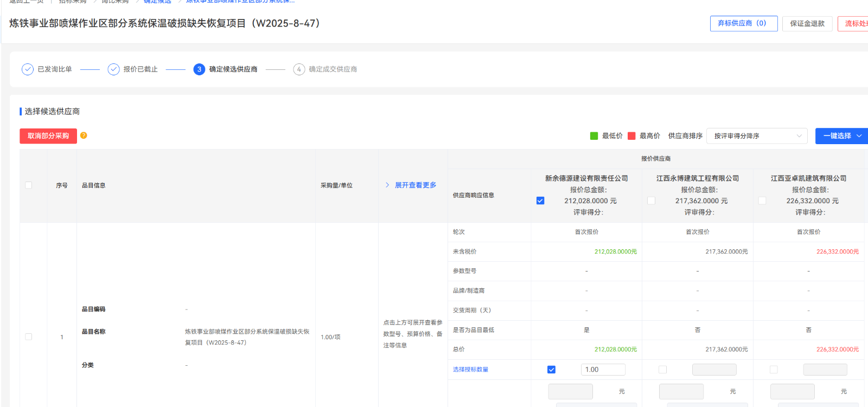
Task: Click the 保证金退款 button
Action: (807, 23)
